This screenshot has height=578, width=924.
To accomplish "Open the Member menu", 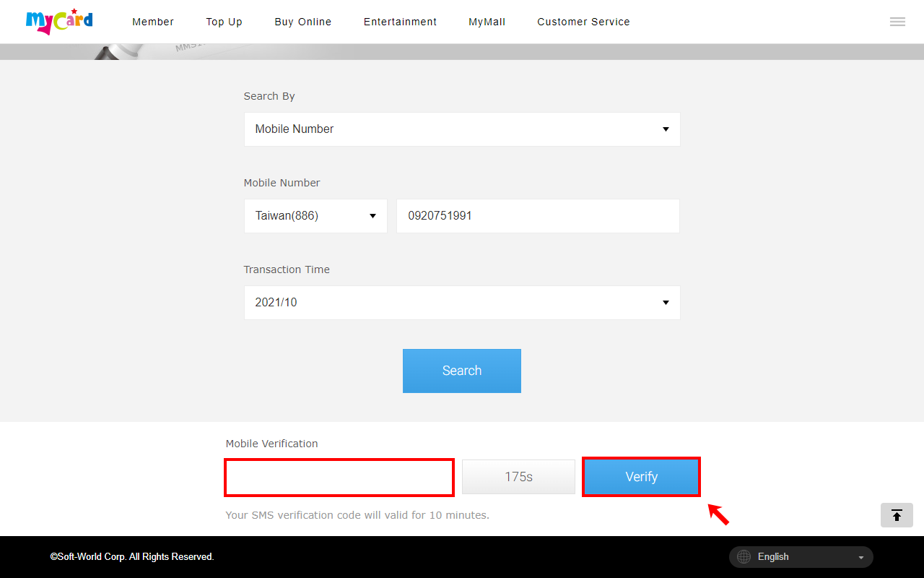I will pyautogui.click(x=153, y=22).
